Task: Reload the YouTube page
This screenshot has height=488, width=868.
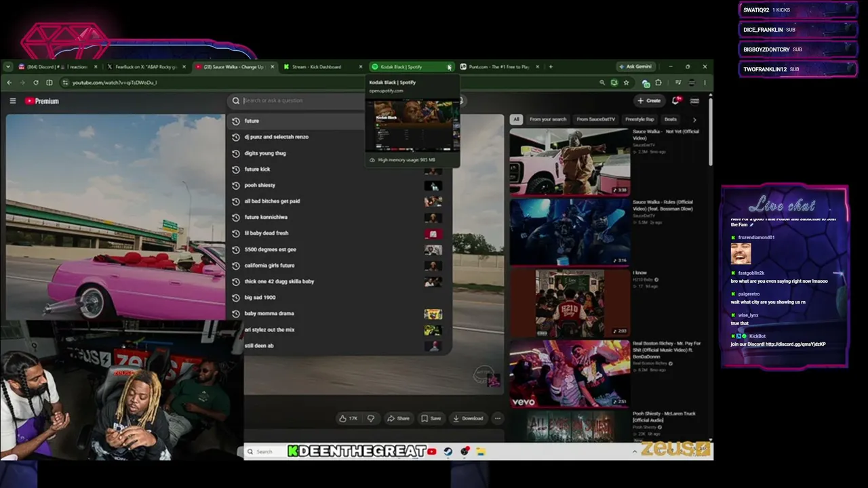Action: tap(35, 83)
